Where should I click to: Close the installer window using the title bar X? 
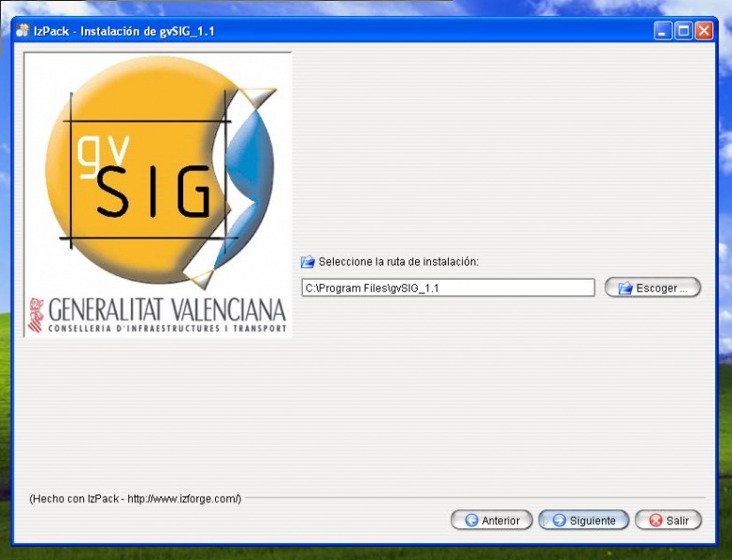coord(704,31)
